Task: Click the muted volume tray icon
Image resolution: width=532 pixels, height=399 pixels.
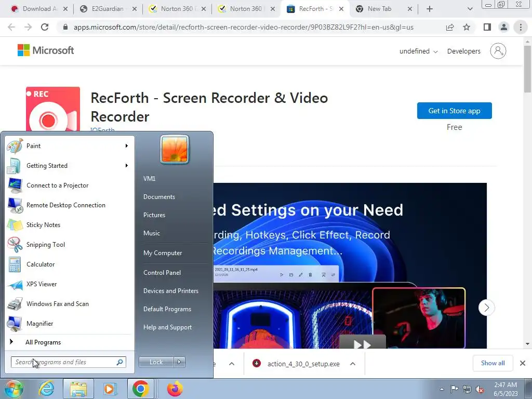Action: tap(480, 389)
